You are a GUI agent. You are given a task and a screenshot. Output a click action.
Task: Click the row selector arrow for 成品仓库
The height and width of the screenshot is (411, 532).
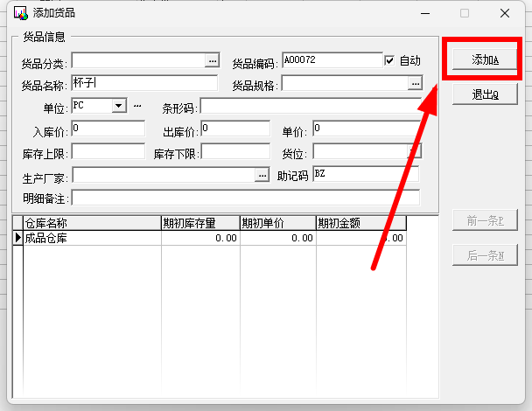click(18, 238)
